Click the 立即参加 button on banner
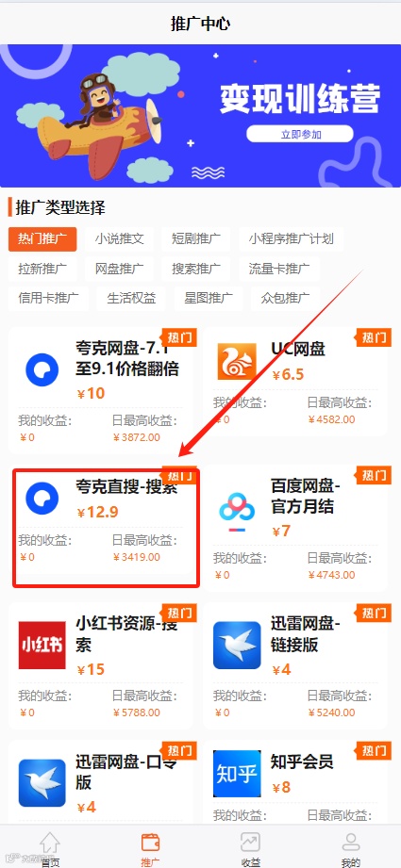This screenshot has height=868, width=401. pos(300,134)
